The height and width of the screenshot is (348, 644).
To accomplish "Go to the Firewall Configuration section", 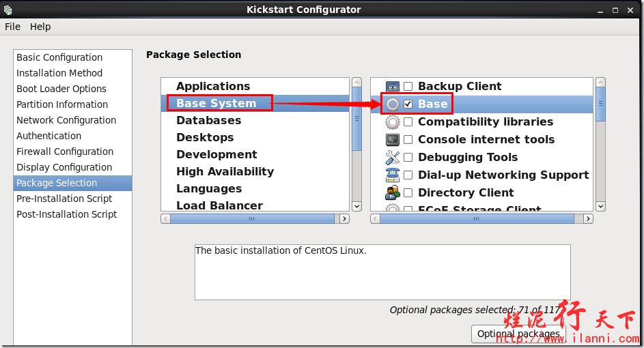I will (x=65, y=151).
